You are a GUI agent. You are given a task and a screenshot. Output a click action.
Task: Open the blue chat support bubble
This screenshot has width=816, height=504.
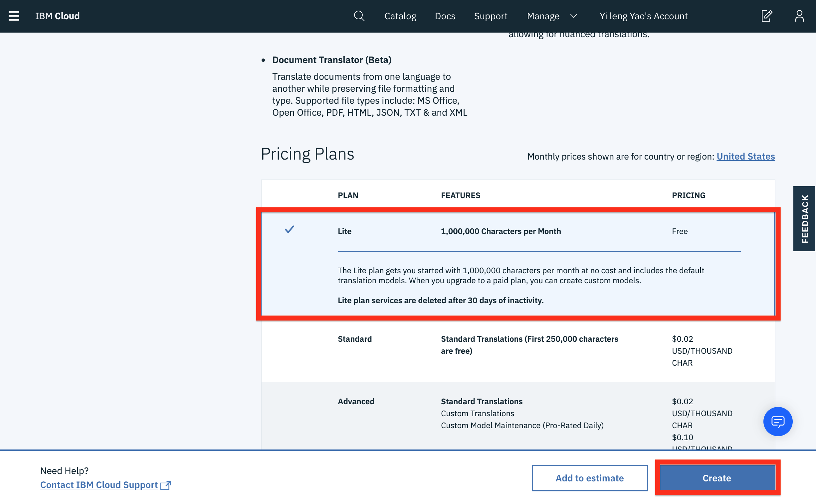778,421
